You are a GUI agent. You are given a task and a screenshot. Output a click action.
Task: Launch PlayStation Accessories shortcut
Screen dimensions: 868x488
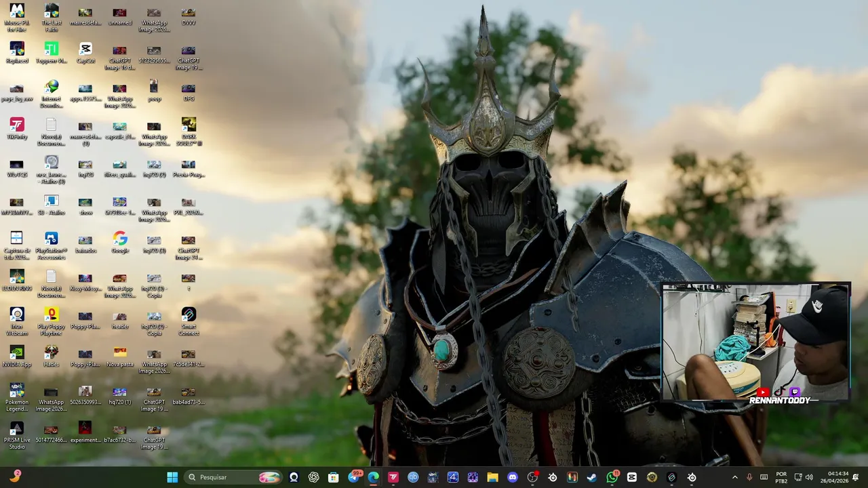pyautogui.click(x=52, y=246)
